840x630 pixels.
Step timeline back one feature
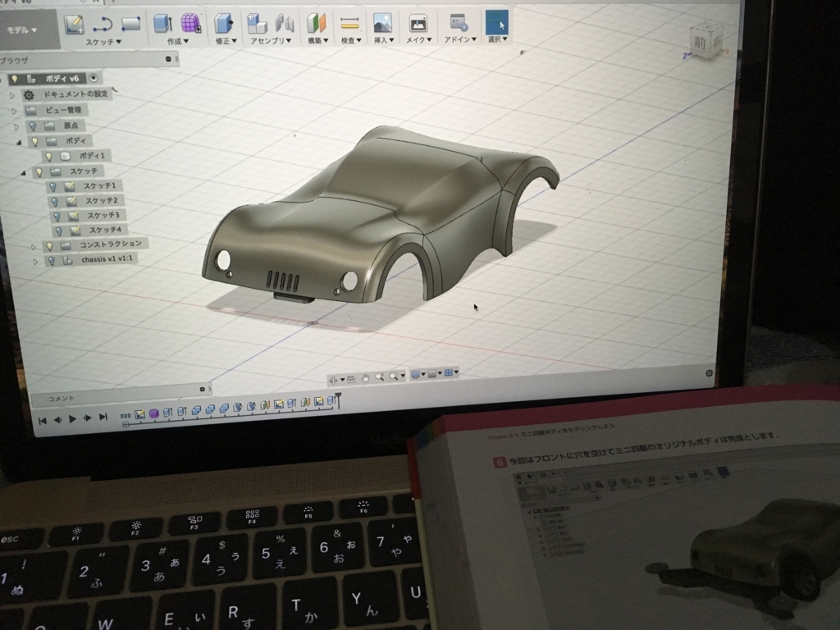point(57,420)
